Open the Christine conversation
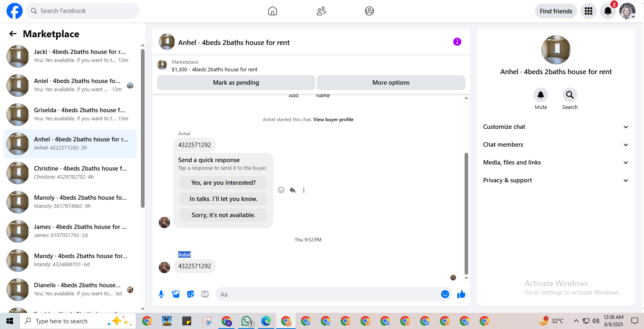644x329 pixels. pos(70,173)
